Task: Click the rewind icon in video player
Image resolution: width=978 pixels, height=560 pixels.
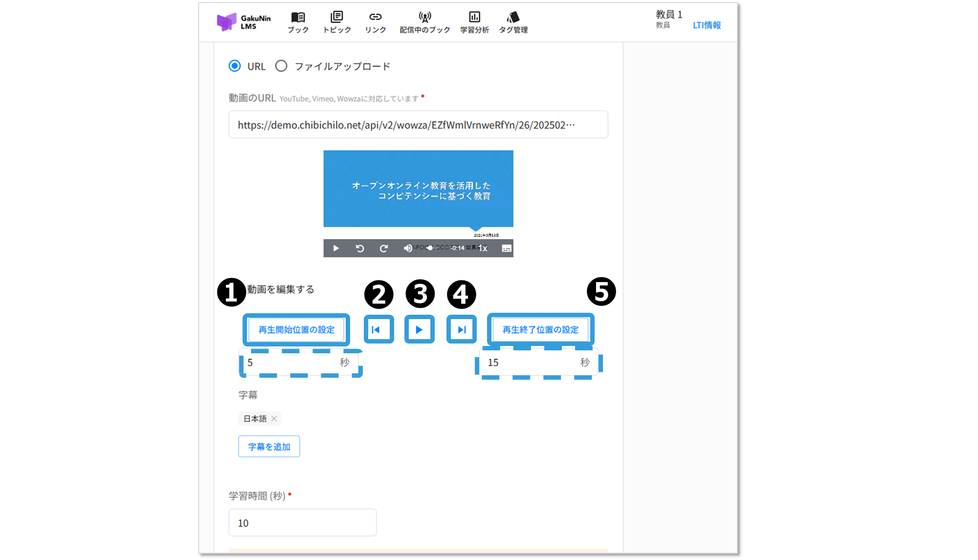Action: point(360,248)
